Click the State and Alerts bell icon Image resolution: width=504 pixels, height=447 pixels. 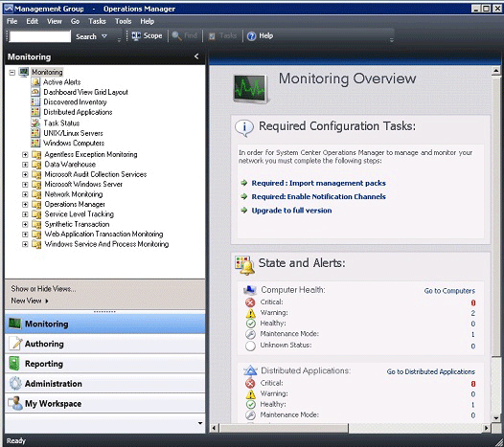point(245,265)
